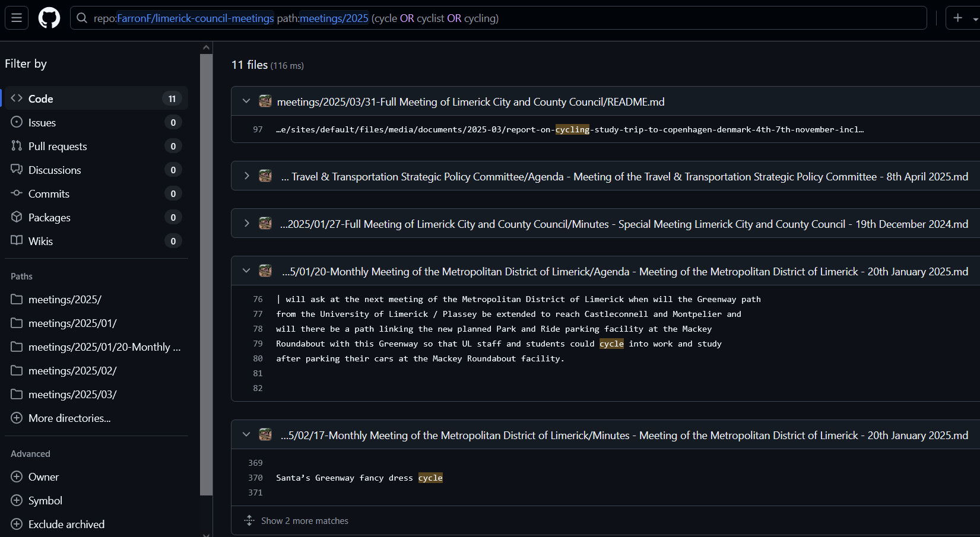Click repo avatar on Travel & Transportation result
This screenshot has height=537, width=980.
(265, 176)
